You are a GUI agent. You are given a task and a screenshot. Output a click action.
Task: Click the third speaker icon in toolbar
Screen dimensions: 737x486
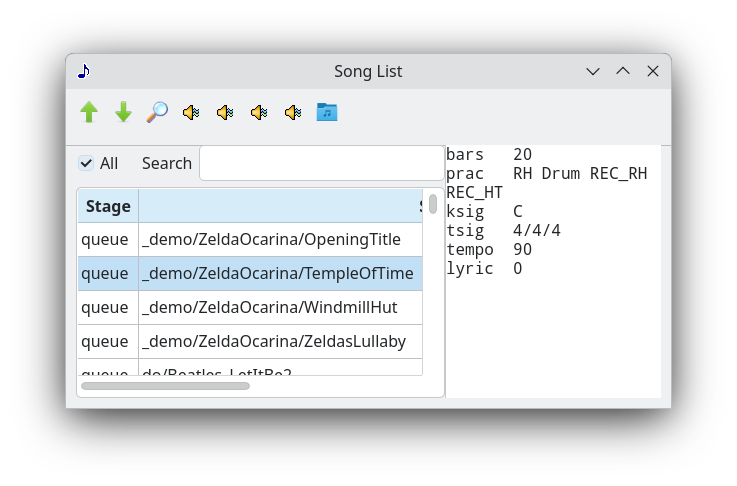pos(259,112)
